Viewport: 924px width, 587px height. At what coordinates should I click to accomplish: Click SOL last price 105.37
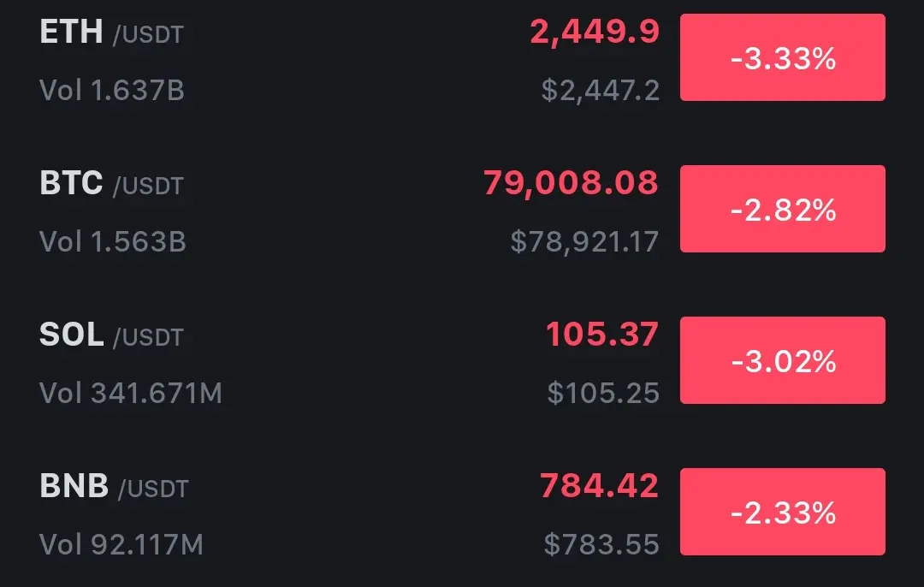[x=602, y=335]
